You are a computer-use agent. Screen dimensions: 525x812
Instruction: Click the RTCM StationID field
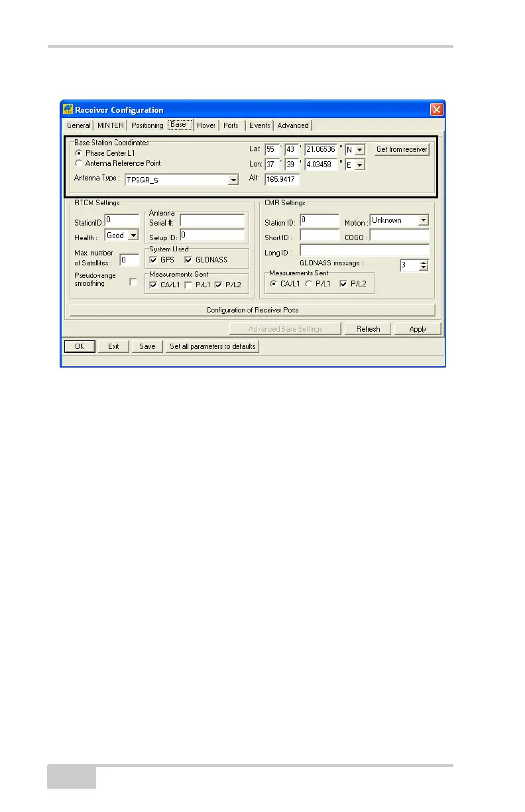point(122,220)
